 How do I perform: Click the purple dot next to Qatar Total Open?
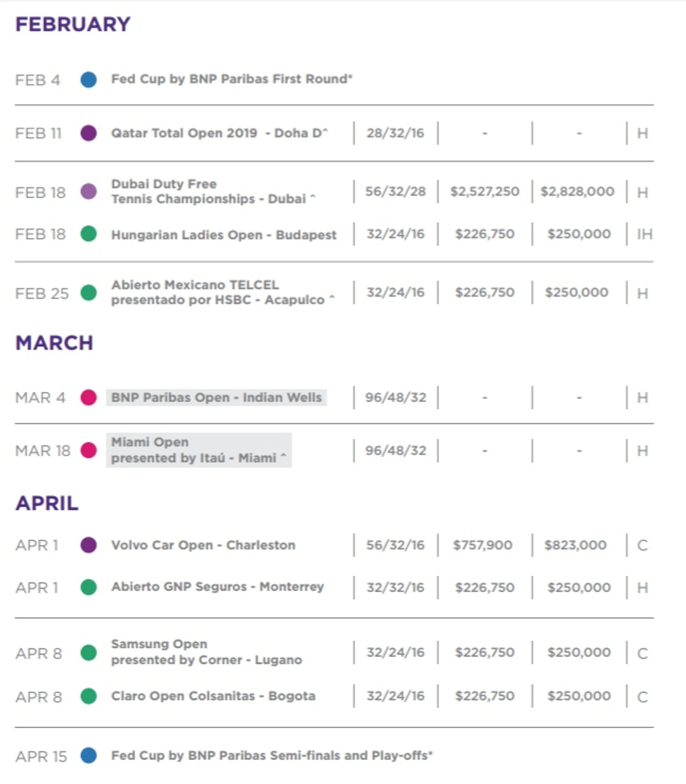(88, 133)
